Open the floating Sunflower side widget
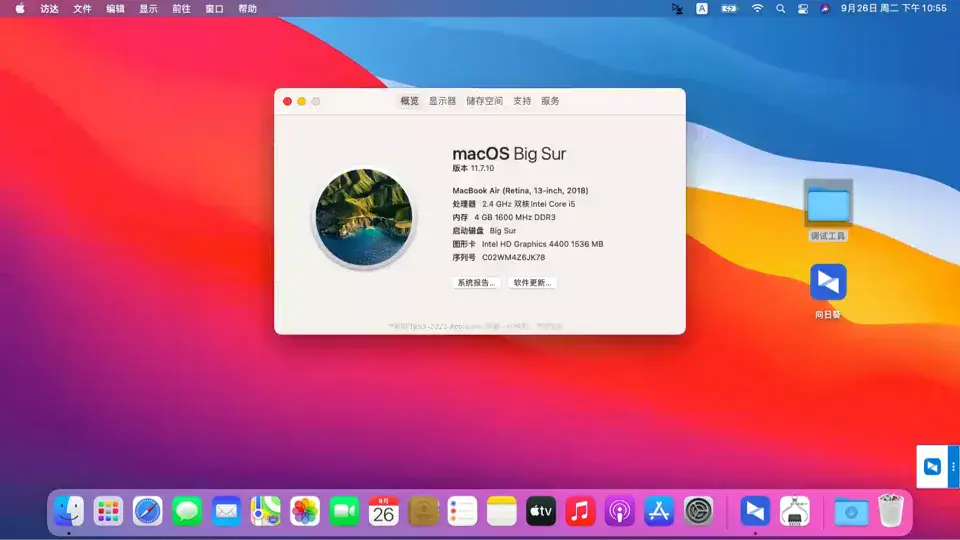The height and width of the screenshot is (540, 960). coord(932,467)
